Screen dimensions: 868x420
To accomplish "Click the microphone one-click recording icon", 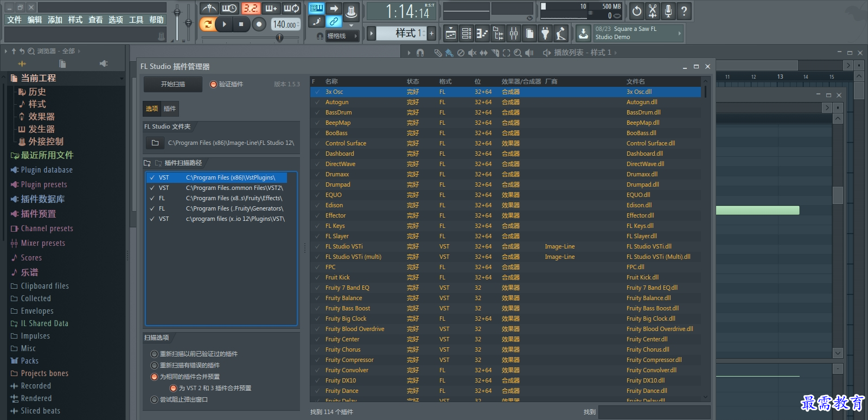I will (668, 11).
